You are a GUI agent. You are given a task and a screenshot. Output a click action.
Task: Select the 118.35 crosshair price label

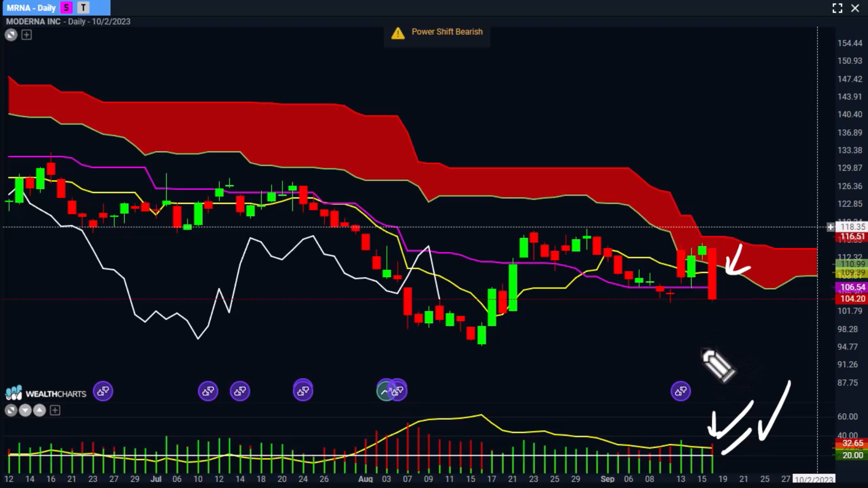point(852,227)
